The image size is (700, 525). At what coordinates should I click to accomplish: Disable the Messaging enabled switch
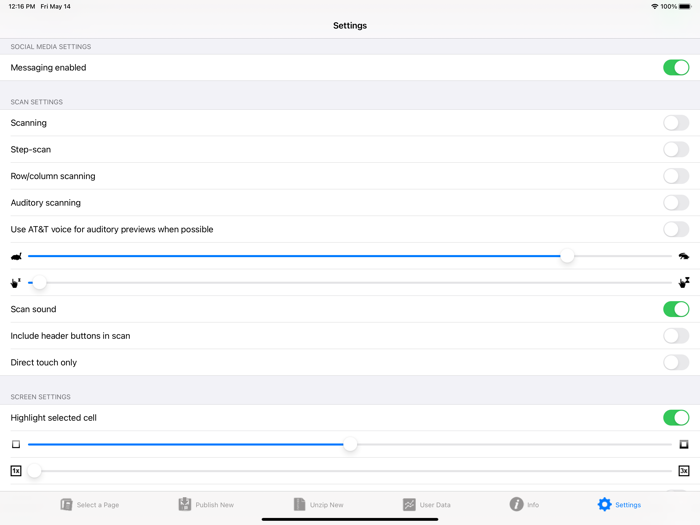pos(676,67)
